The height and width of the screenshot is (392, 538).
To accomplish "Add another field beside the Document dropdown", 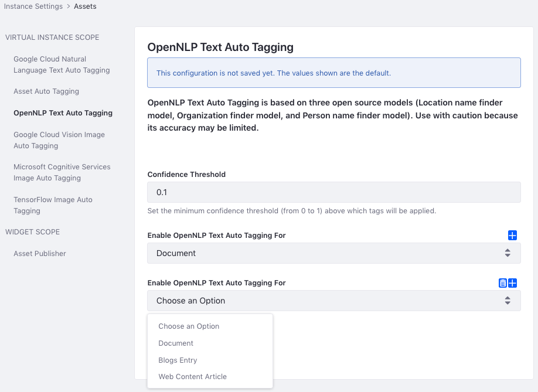I will tap(512, 236).
